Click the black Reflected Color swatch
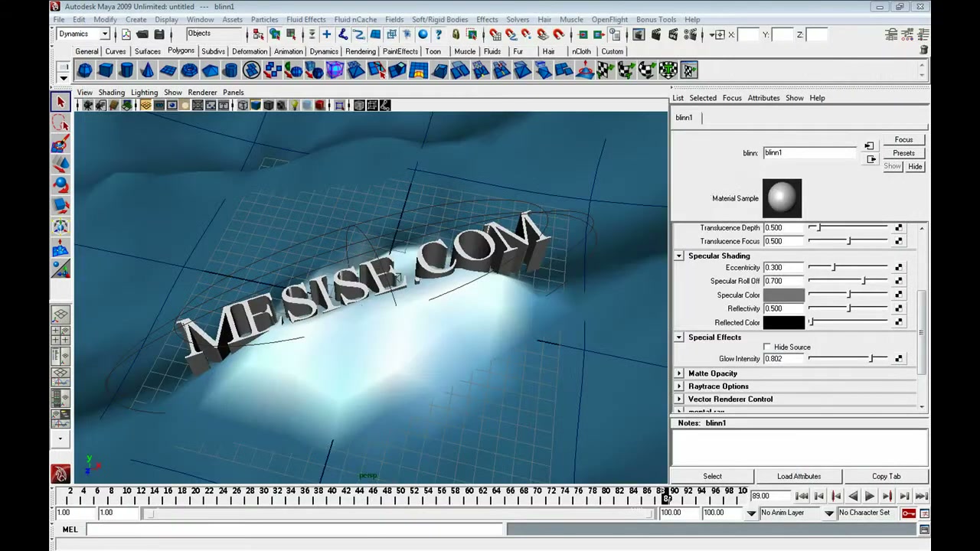This screenshot has height=551, width=980. coord(783,322)
